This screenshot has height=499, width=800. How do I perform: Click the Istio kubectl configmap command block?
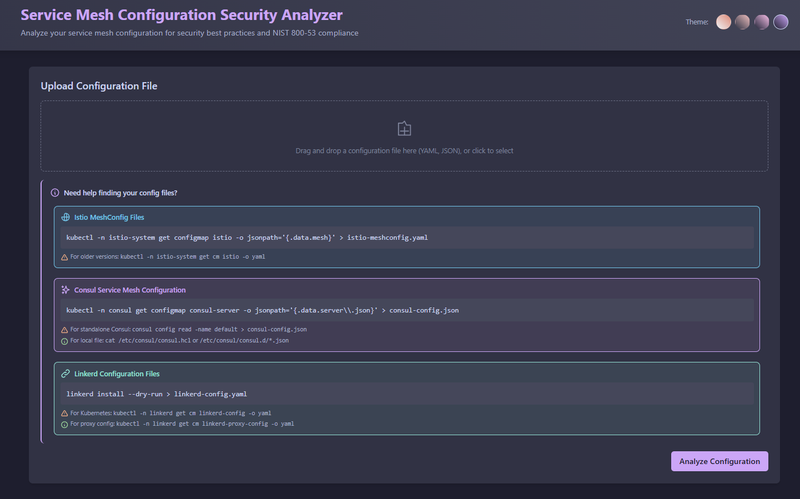click(407, 238)
